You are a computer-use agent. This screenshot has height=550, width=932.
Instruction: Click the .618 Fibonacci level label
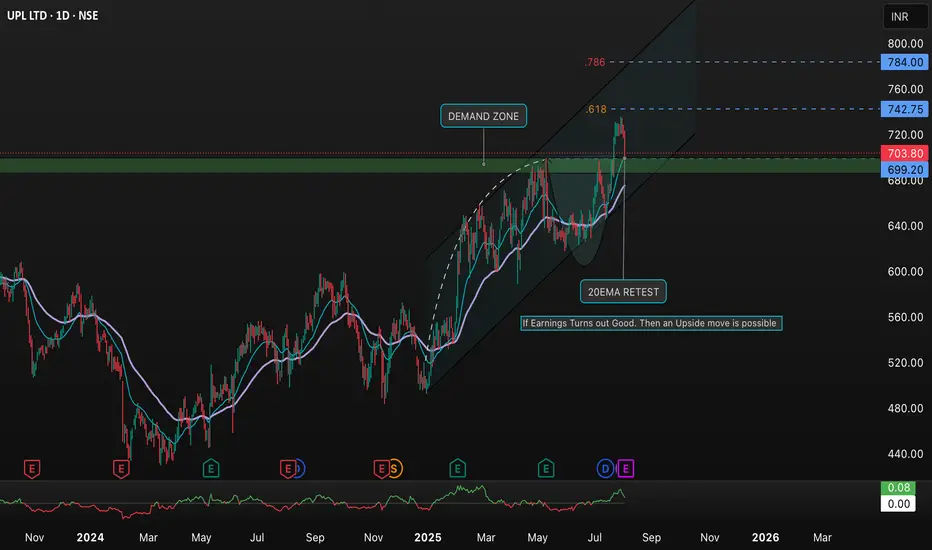tap(596, 109)
